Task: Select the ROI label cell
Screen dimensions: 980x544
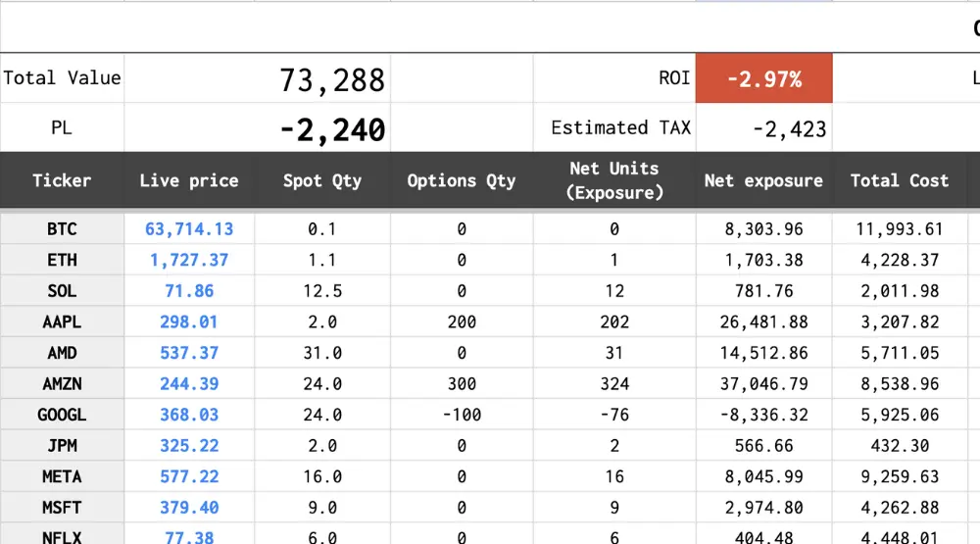Action: point(614,78)
